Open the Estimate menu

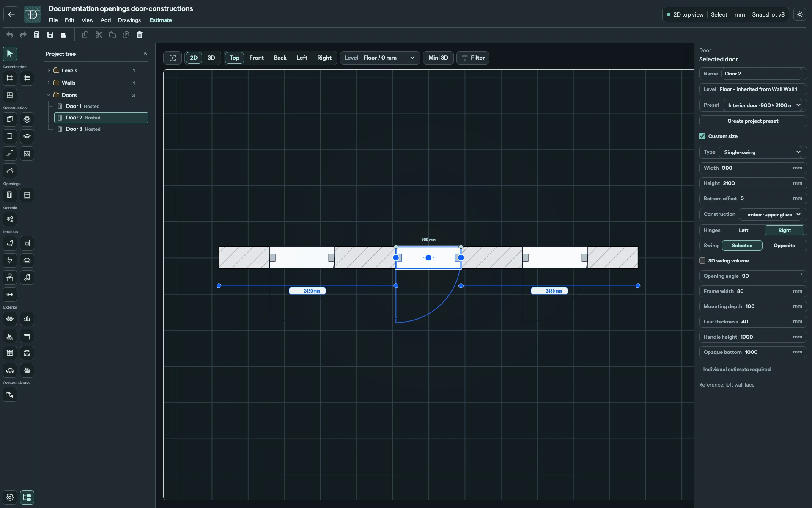tap(161, 20)
